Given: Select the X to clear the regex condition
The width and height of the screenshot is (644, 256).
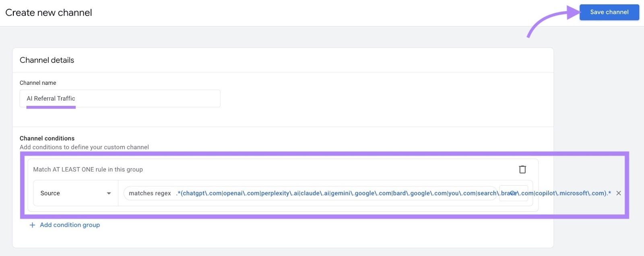Looking at the screenshot, I should pyautogui.click(x=619, y=193).
